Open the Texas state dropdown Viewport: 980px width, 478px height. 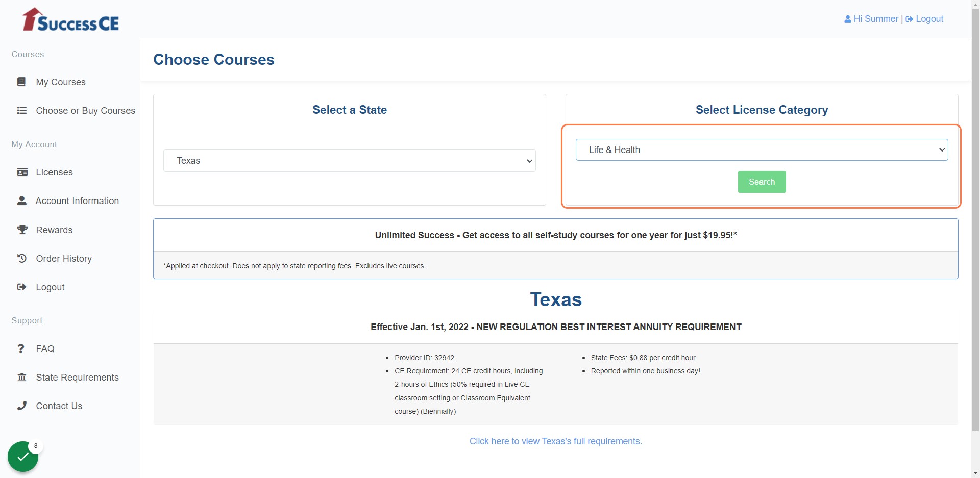350,161
